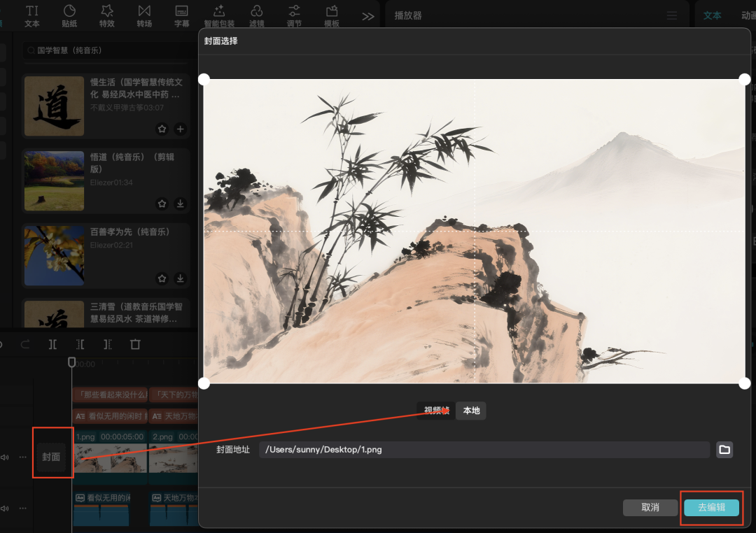The image size is (756, 533).
Task: Click 去编辑 to edit the cover
Action: 711,507
